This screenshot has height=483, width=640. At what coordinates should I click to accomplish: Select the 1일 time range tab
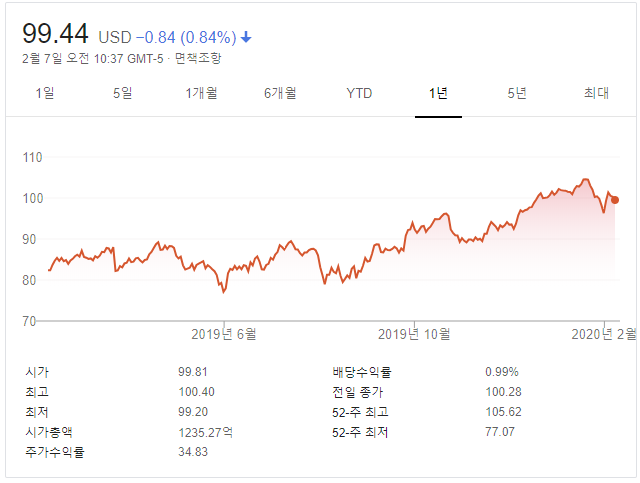click(45, 93)
